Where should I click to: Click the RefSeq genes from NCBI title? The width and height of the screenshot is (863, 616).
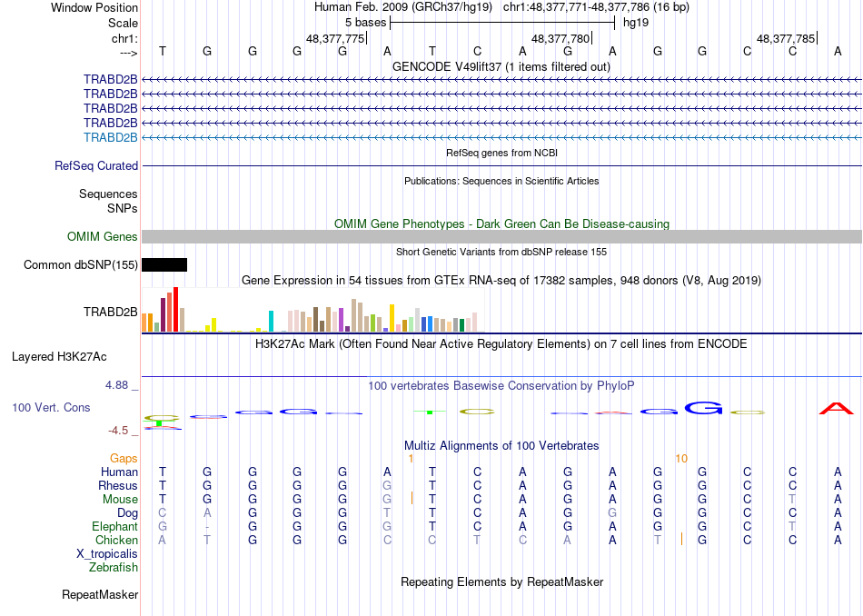click(501, 153)
